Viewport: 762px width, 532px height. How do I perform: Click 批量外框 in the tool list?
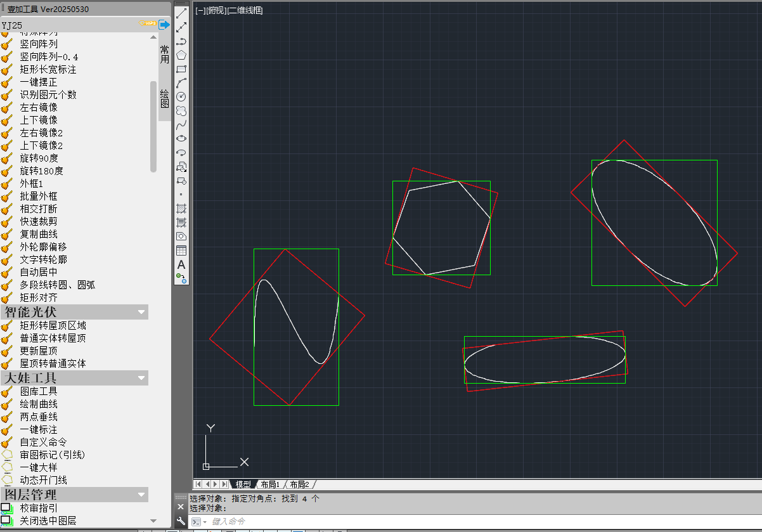[x=39, y=196]
